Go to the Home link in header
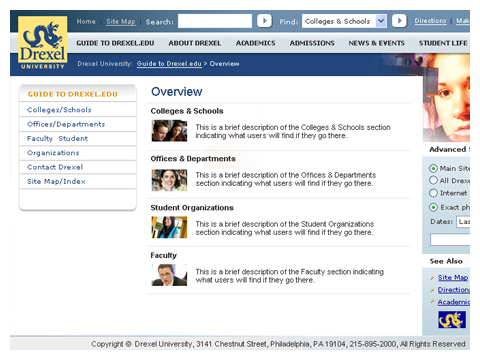The width and height of the screenshot is (480, 360). point(86,21)
